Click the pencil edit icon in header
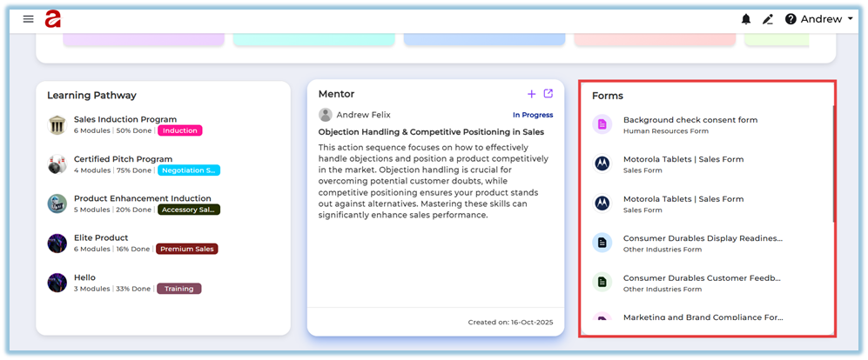 pyautogui.click(x=768, y=19)
